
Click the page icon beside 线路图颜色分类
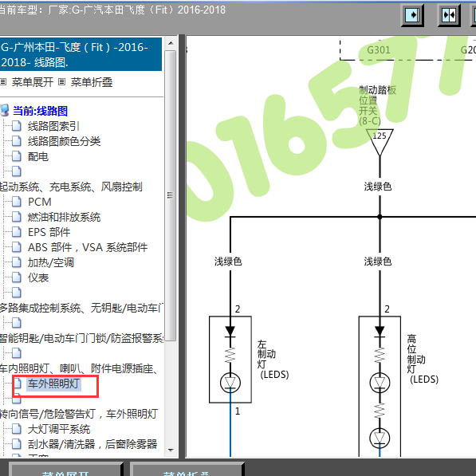[17, 141]
